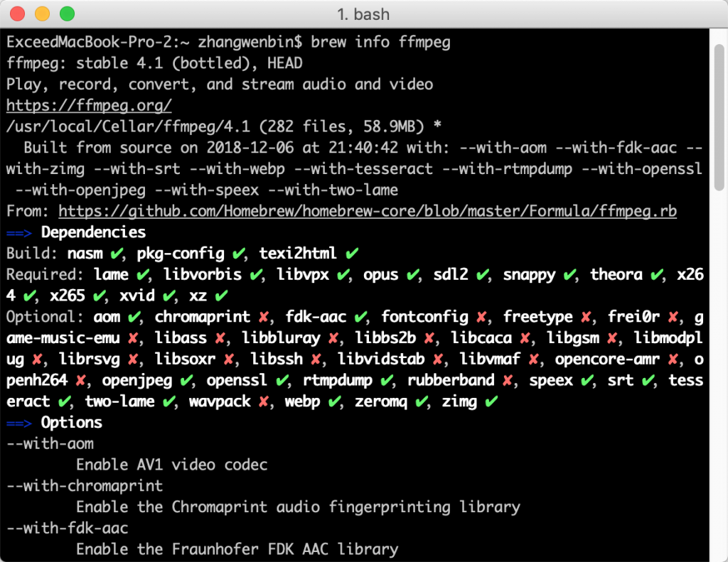
Task: Click the green check after lame
Action: pos(142,275)
